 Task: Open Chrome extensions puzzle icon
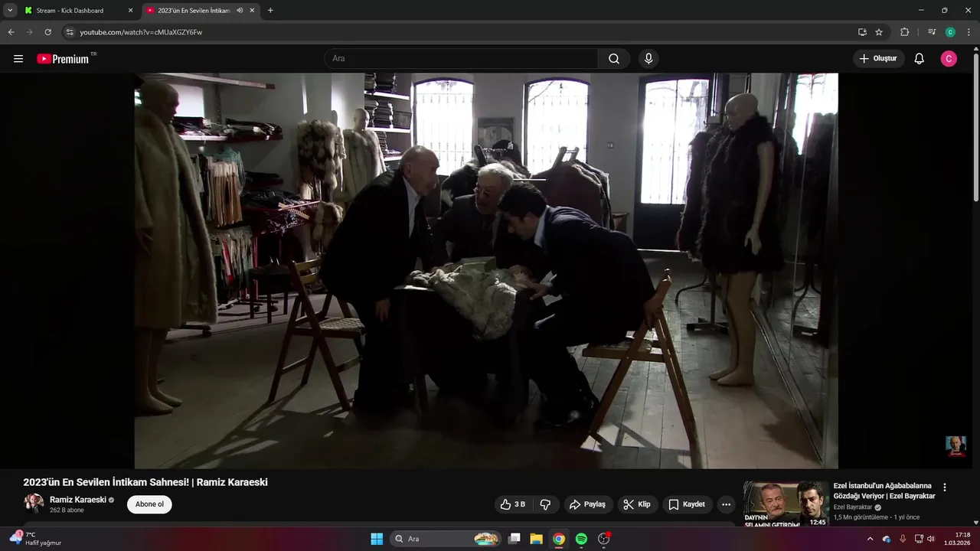pyautogui.click(x=904, y=32)
